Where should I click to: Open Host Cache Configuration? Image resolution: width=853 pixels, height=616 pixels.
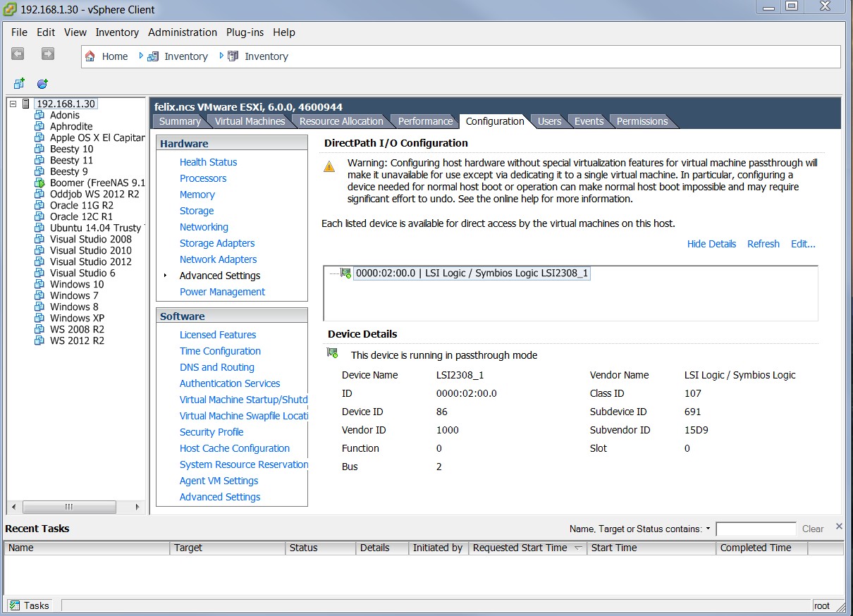[x=235, y=448]
